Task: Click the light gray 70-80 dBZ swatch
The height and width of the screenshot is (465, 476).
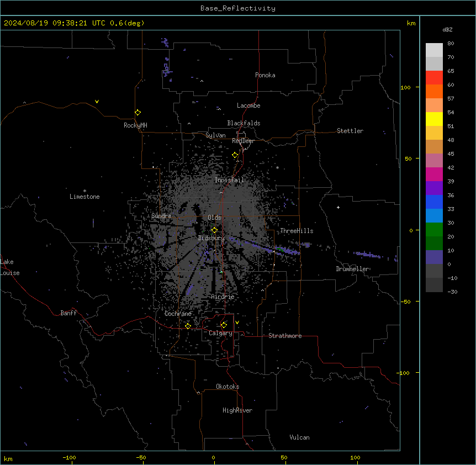Action: tap(434, 50)
